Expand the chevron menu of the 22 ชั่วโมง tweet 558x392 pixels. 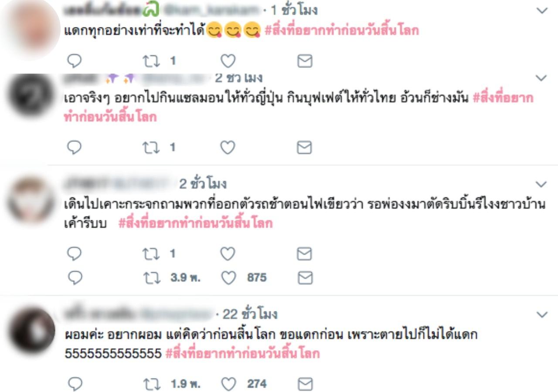pos(541,314)
